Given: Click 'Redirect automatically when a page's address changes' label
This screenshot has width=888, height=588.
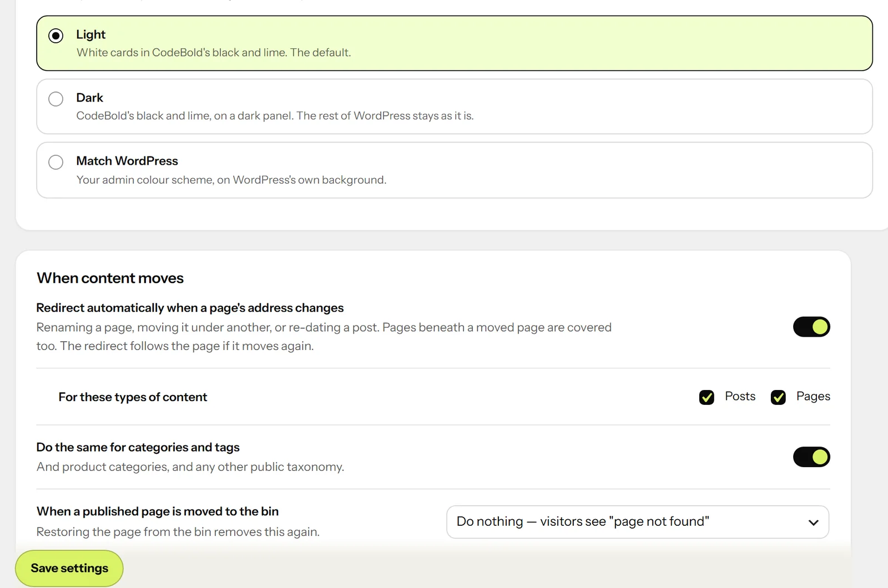Looking at the screenshot, I should point(190,308).
